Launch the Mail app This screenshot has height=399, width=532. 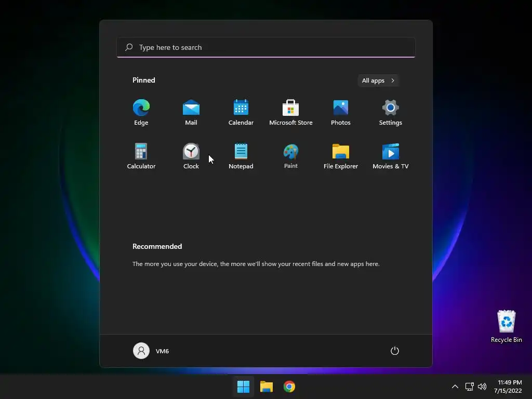point(191,113)
